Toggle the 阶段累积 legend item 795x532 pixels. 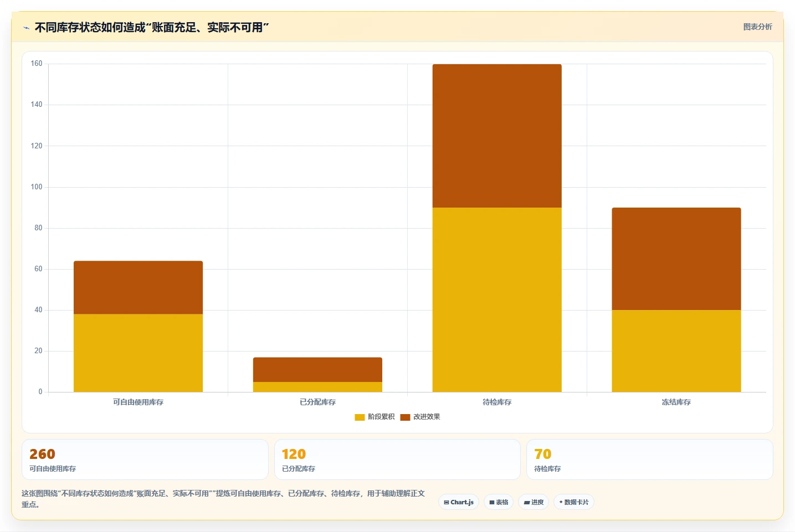point(375,417)
